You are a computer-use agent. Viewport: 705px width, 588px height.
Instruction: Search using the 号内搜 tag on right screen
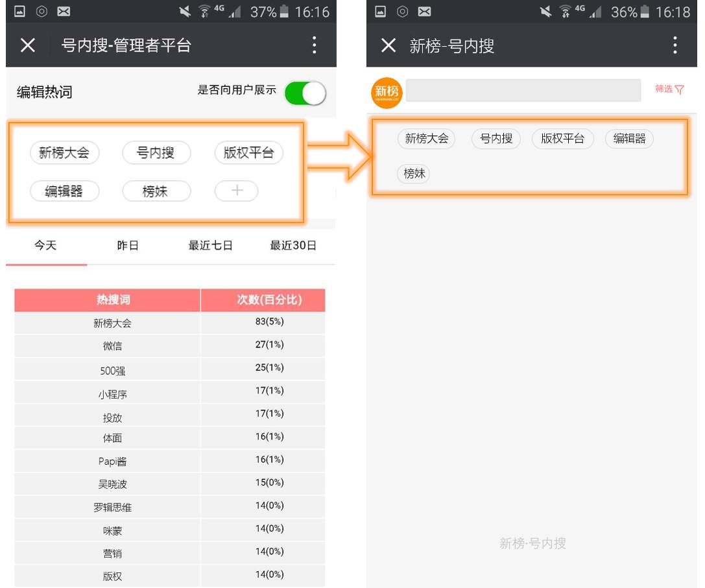click(x=496, y=139)
